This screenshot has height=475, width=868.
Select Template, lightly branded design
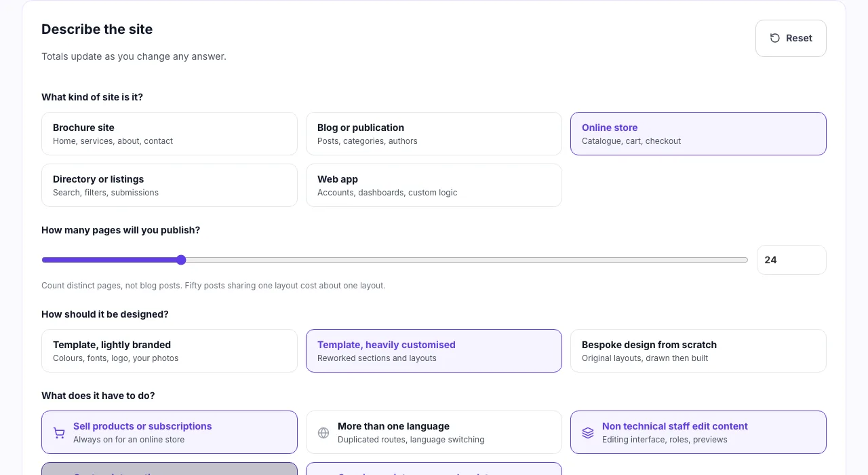pos(170,351)
